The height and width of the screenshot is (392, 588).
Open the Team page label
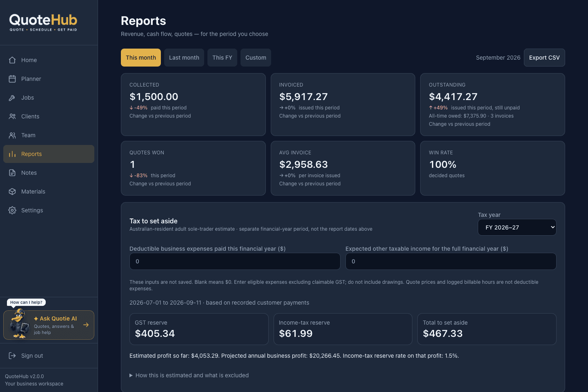28,135
